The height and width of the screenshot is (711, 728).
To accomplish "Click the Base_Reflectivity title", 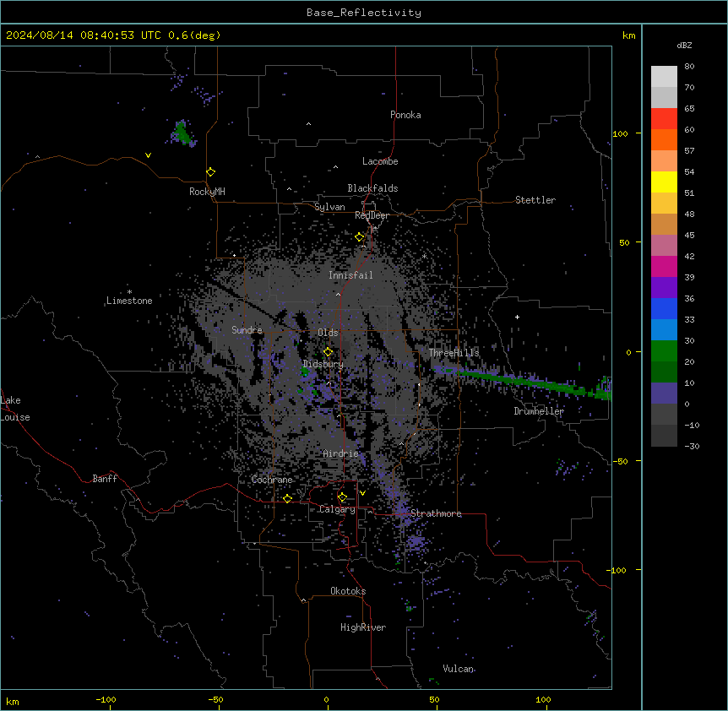I will (364, 13).
